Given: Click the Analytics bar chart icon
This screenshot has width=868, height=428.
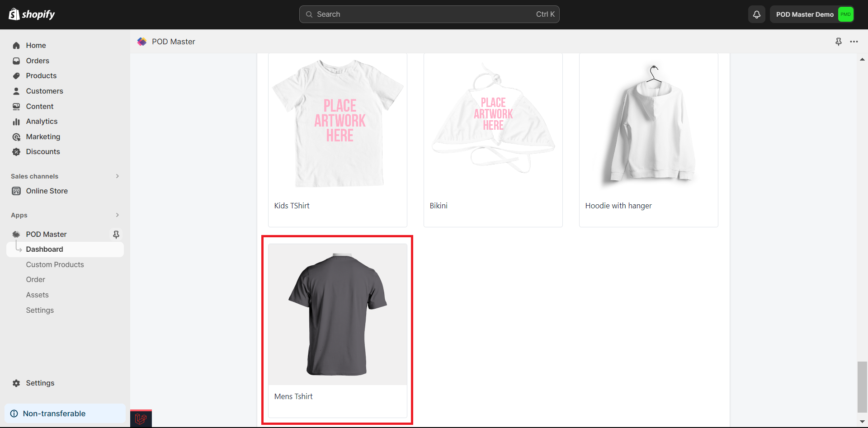Looking at the screenshot, I should (16, 122).
